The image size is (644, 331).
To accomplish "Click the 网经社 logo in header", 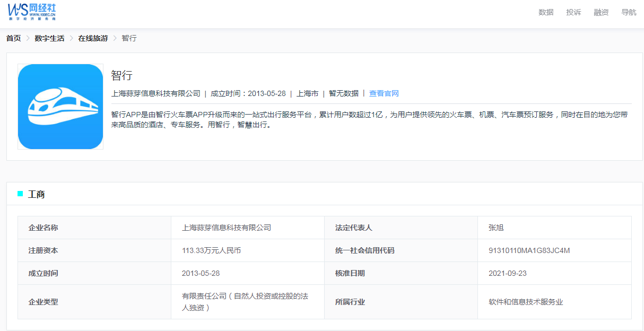I will (32, 12).
